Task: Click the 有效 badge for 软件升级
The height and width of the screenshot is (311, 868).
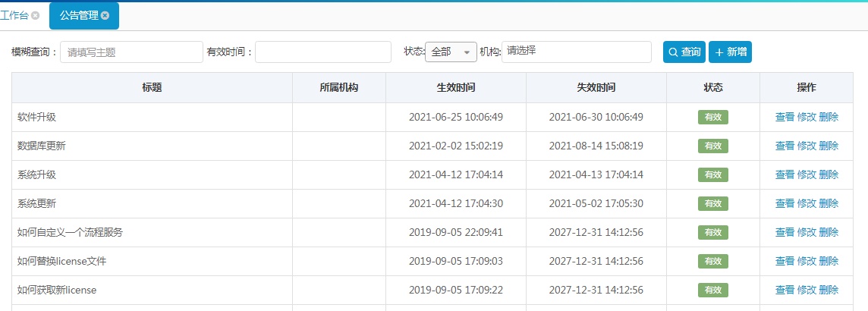Action: click(x=712, y=117)
